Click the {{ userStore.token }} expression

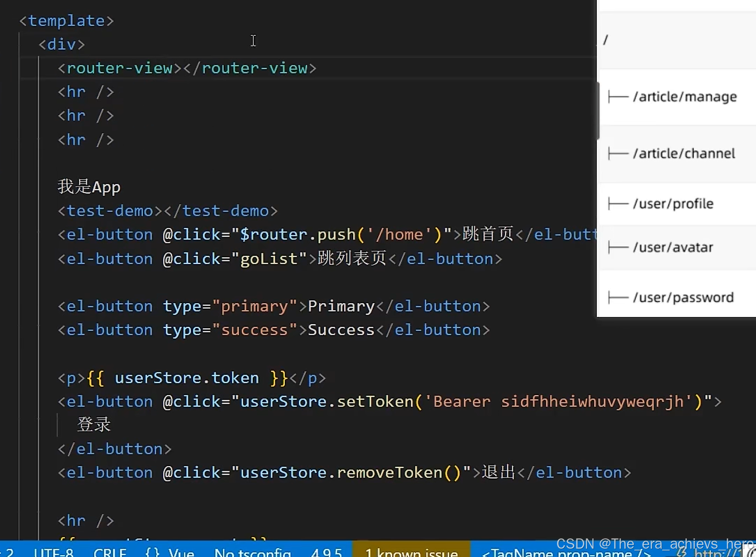tap(187, 378)
